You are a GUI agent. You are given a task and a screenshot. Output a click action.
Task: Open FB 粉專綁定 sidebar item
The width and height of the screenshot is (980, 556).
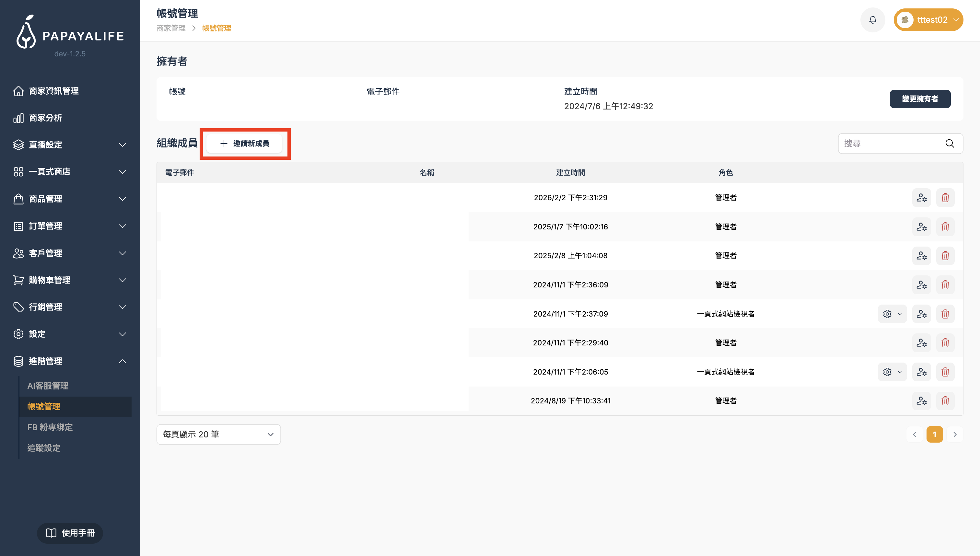tap(50, 427)
